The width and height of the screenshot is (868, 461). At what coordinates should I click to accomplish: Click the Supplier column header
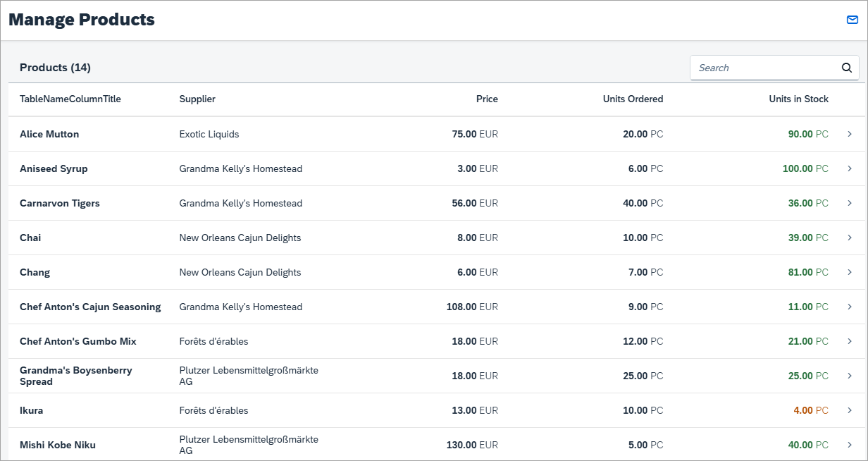pyautogui.click(x=197, y=99)
